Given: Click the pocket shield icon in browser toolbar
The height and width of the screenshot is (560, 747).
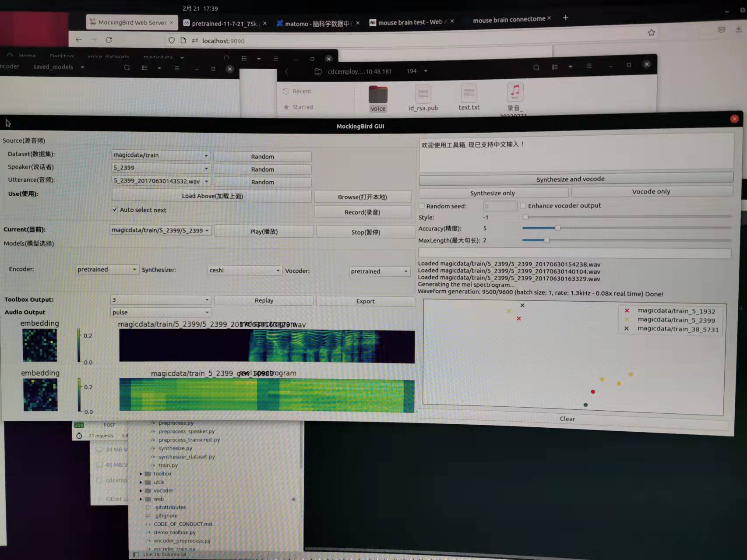Looking at the screenshot, I should click(x=722, y=30).
